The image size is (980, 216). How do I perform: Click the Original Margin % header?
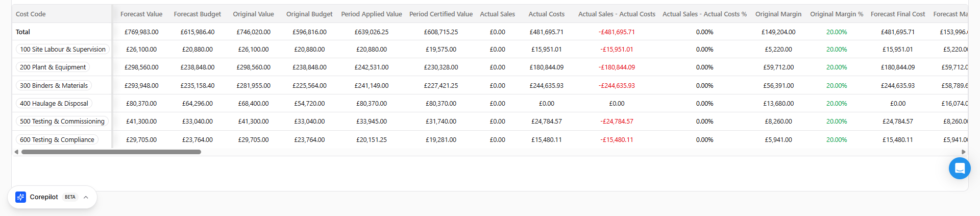tap(837, 14)
